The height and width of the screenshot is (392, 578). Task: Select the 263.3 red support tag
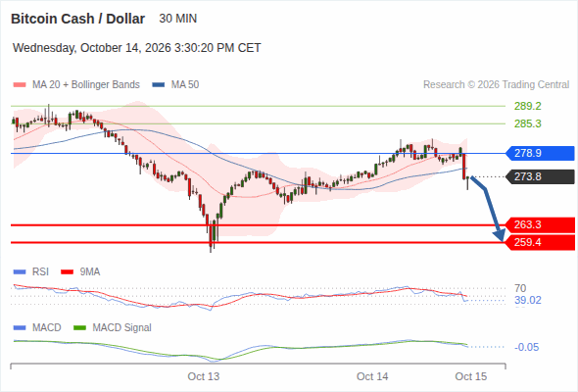click(x=540, y=224)
